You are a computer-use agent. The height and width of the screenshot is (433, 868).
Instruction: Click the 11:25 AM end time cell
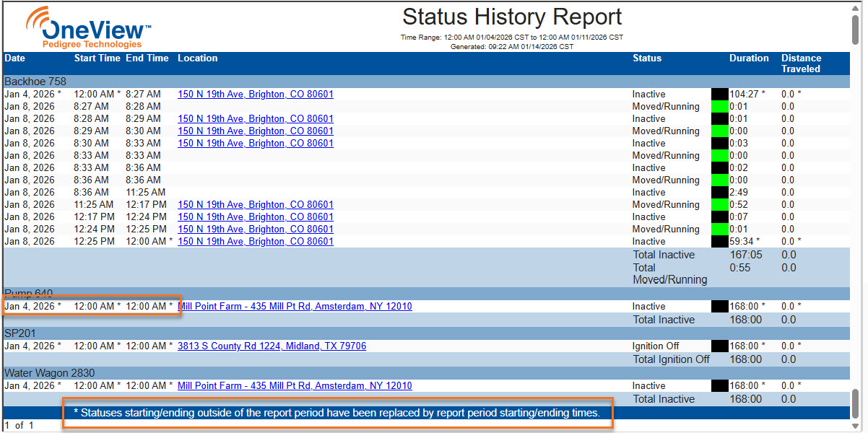(145, 193)
